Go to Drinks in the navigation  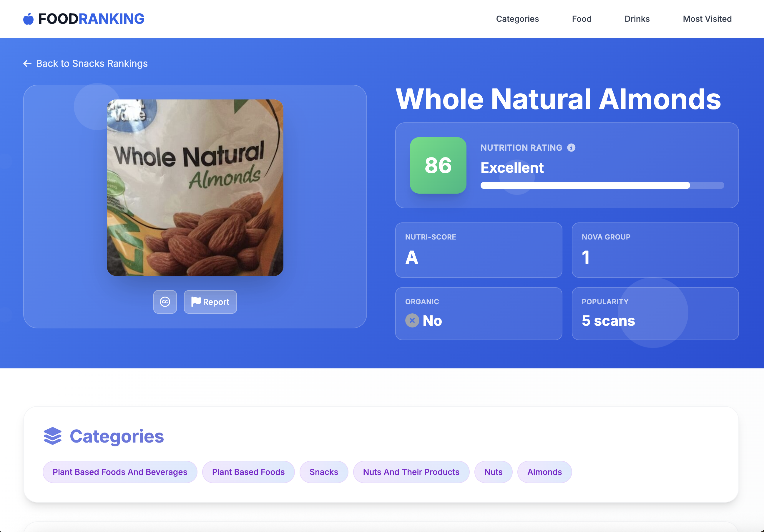[637, 19]
